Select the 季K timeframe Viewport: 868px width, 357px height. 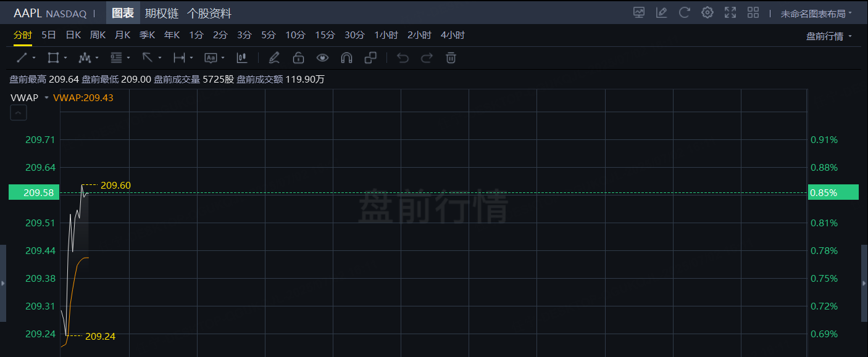tap(148, 35)
